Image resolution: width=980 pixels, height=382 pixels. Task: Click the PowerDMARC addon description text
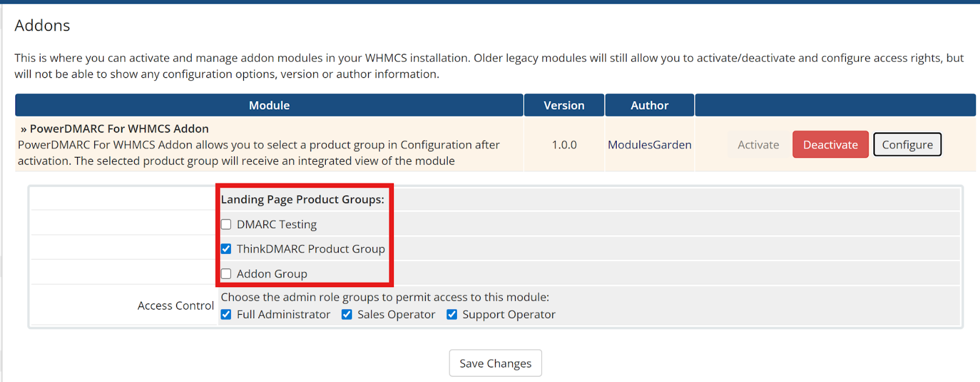pos(258,153)
